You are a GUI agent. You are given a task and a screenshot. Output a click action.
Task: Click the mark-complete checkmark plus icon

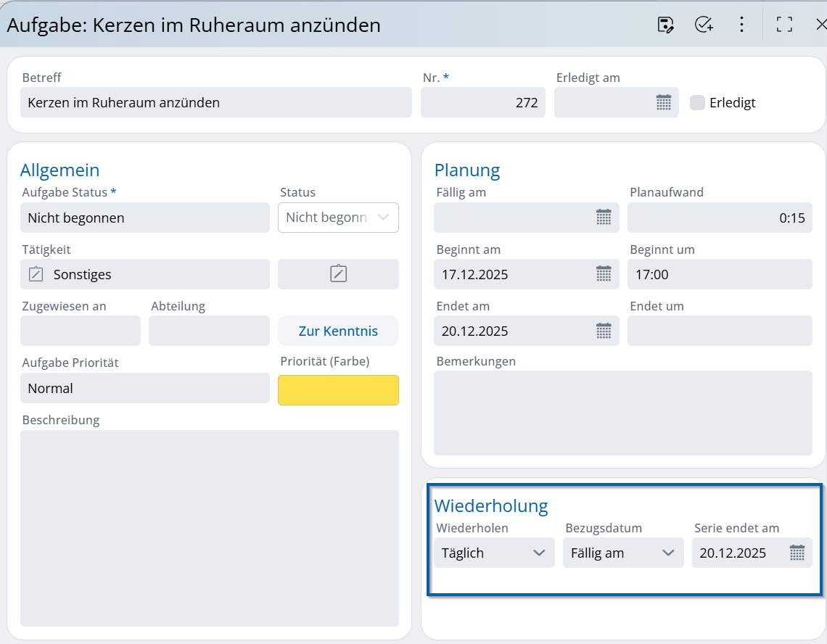click(704, 25)
